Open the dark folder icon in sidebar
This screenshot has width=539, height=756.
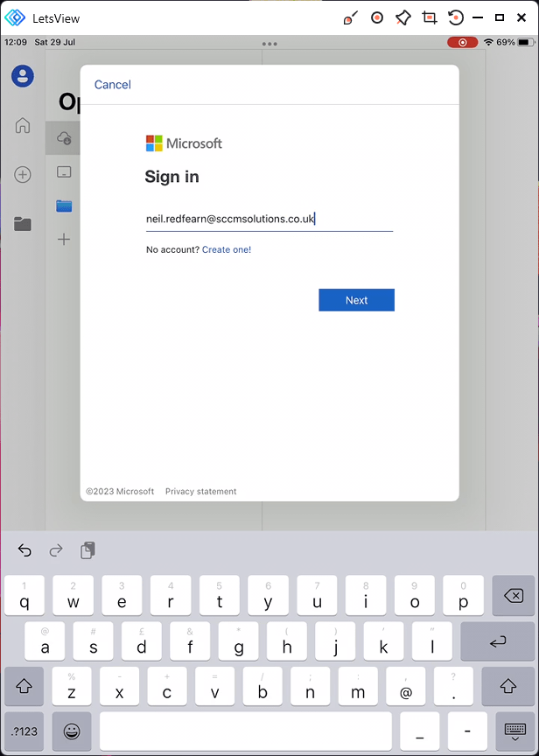pos(23,224)
